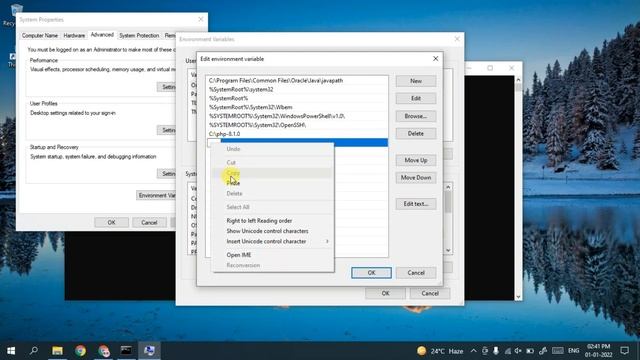Image resolution: width=640 pixels, height=360 pixels.
Task: Open File Explorer from the taskbar
Action: click(57, 351)
